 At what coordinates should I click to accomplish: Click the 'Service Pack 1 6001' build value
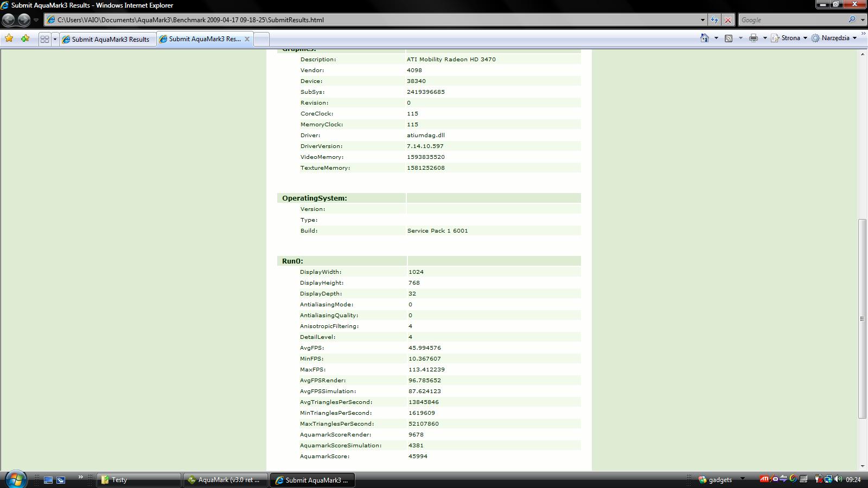coord(437,231)
